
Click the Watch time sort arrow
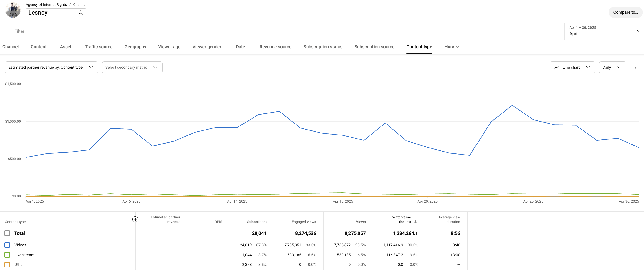416,222
